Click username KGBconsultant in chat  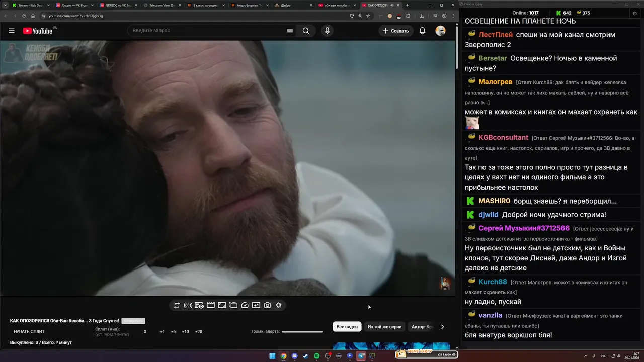coord(503,138)
